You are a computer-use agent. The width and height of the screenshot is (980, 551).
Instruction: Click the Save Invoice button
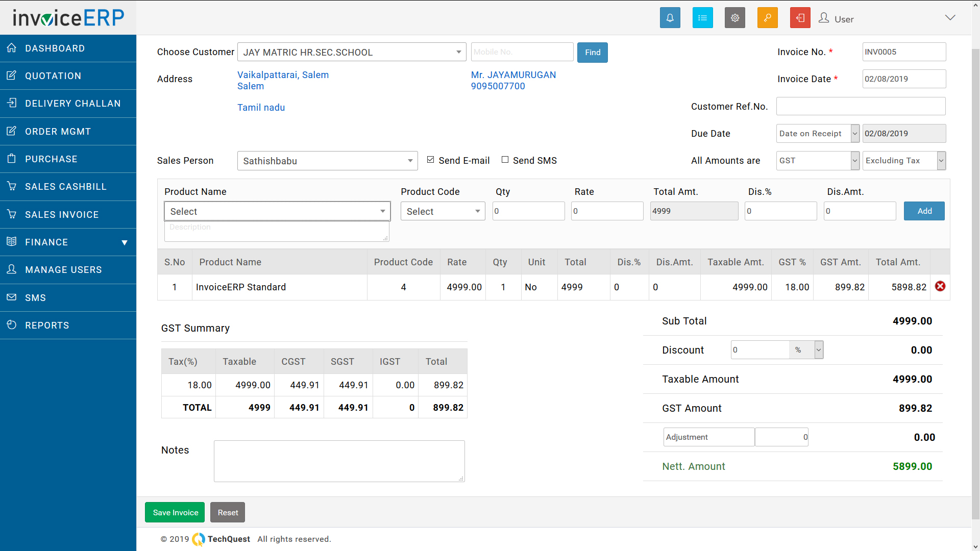(176, 512)
